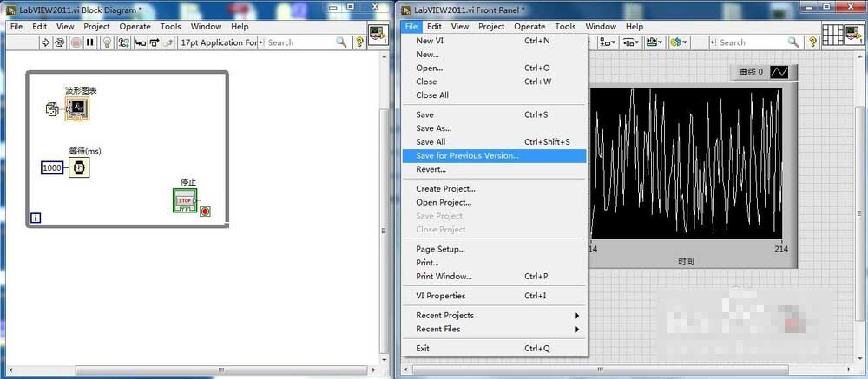Expand Recent Files submenu

coord(494,329)
